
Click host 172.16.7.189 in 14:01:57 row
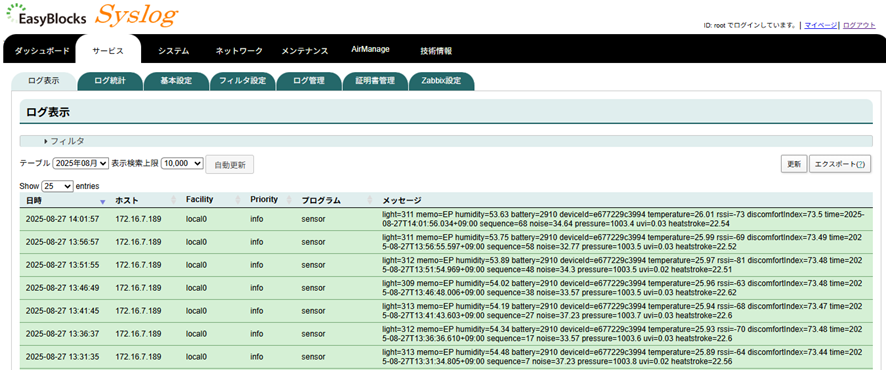[138, 219]
